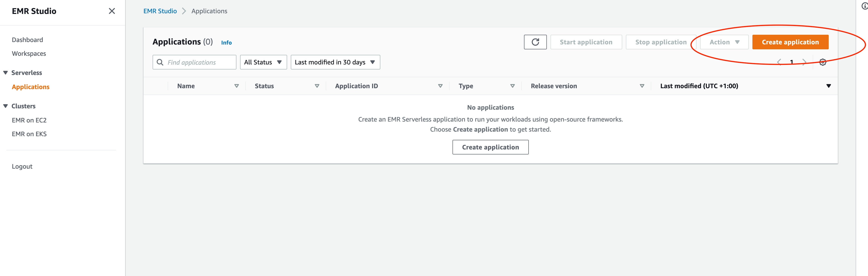The height and width of the screenshot is (276, 868).
Task: Collapse the Clusters navigation section
Action: click(x=6, y=106)
